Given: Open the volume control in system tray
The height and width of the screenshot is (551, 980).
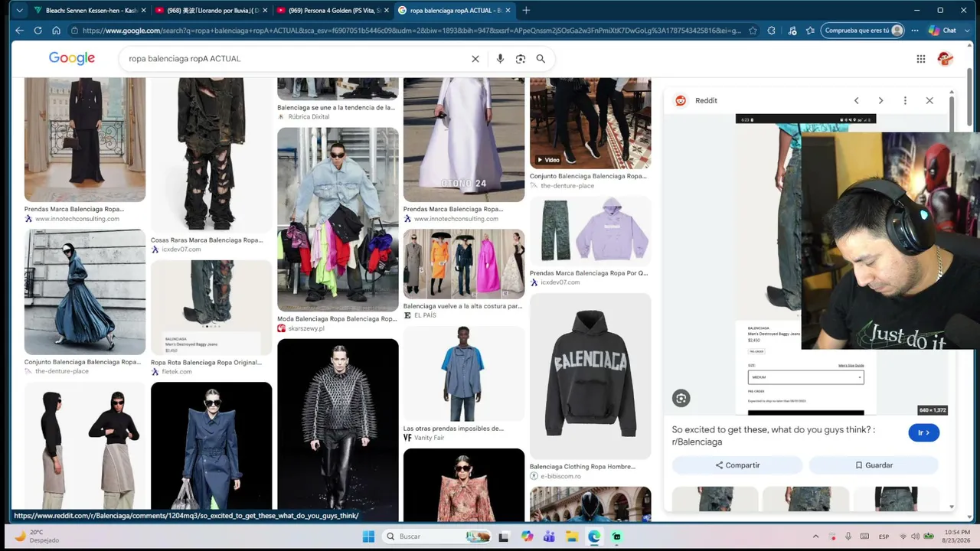Looking at the screenshot, I should [x=916, y=536].
